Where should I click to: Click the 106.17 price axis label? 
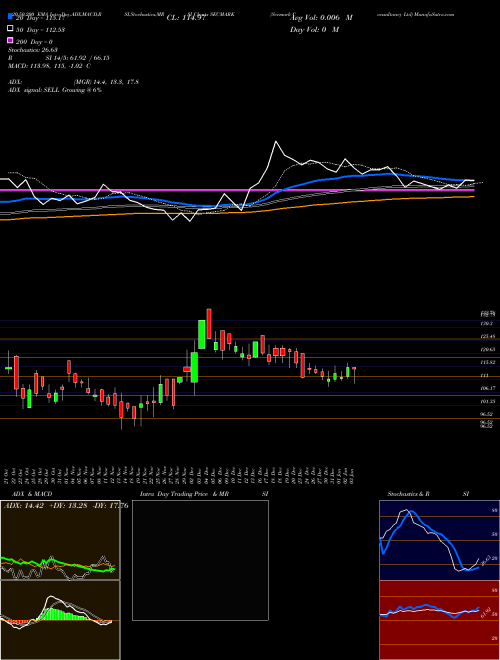pos(488,388)
